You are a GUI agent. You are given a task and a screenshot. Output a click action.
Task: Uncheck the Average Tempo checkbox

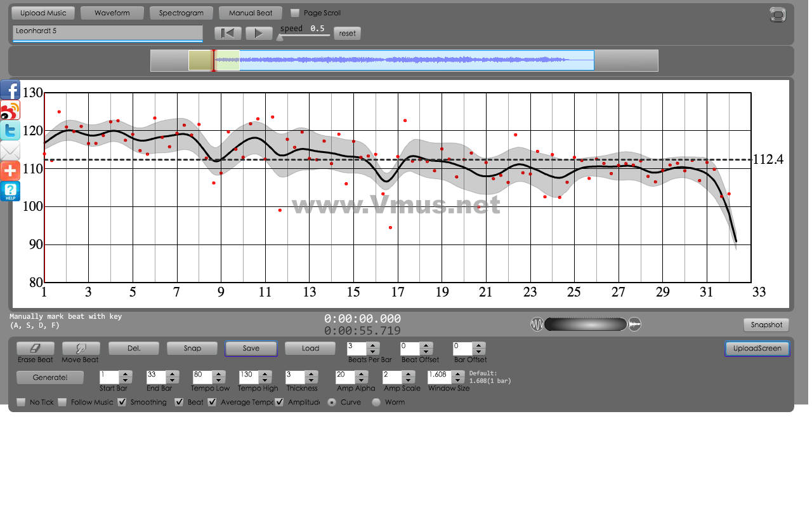(212, 402)
